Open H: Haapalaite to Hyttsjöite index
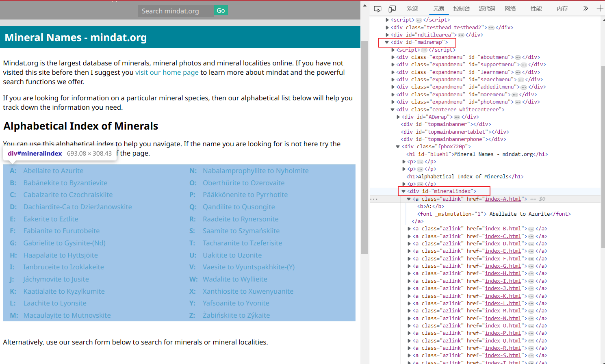The height and width of the screenshot is (364, 605). pyautogui.click(x=54, y=255)
